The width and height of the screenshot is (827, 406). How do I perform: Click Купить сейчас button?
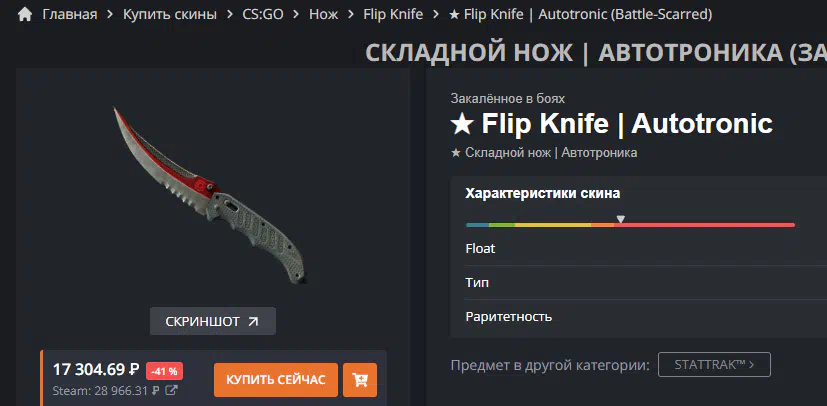coord(276,380)
